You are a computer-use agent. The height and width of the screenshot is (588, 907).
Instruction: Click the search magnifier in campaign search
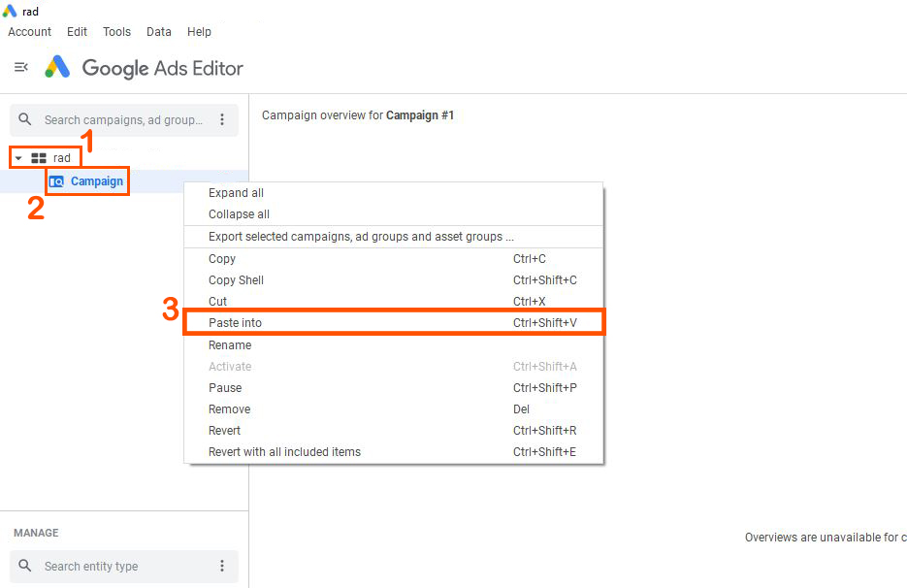click(x=25, y=119)
